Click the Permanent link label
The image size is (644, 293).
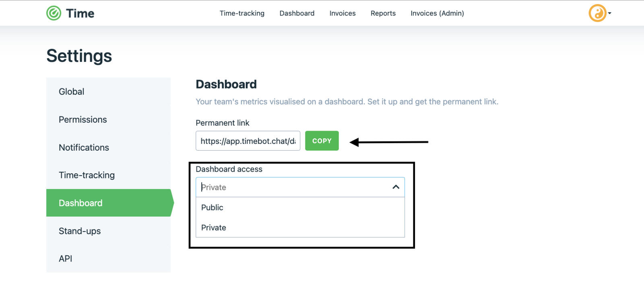[x=223, y=123]
